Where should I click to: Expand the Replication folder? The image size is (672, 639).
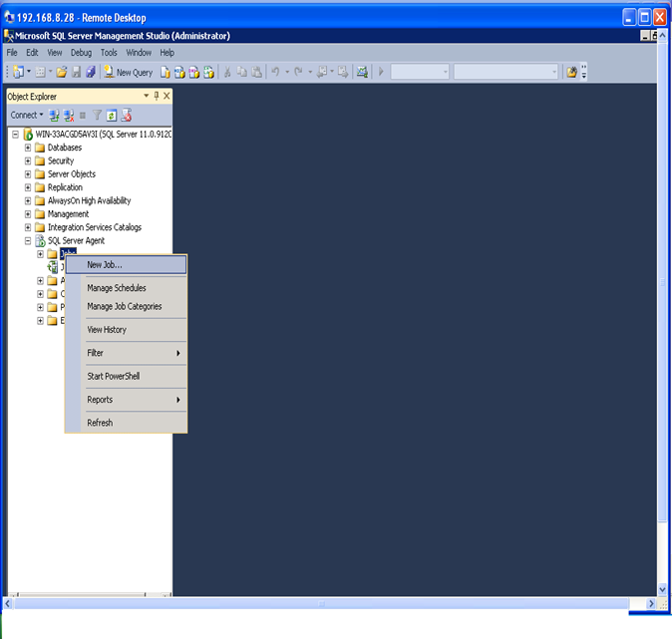pyautogui.click(x=28, y=187)
